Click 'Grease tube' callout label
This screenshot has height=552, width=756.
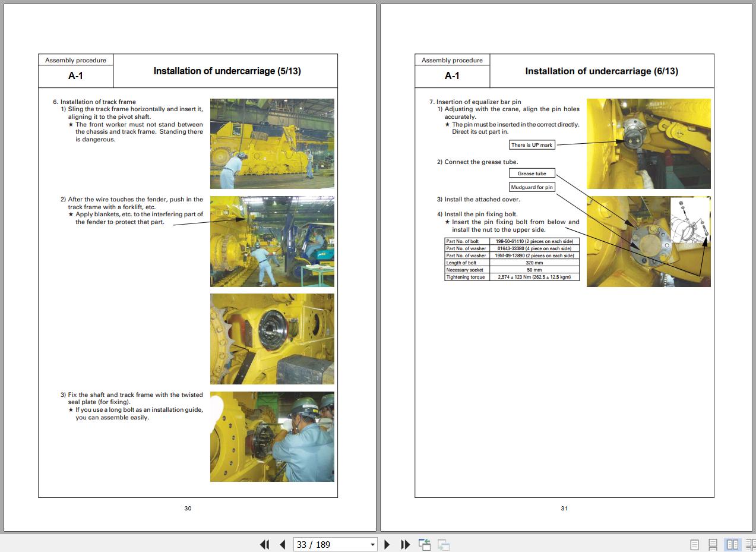(x=532, y=174)
